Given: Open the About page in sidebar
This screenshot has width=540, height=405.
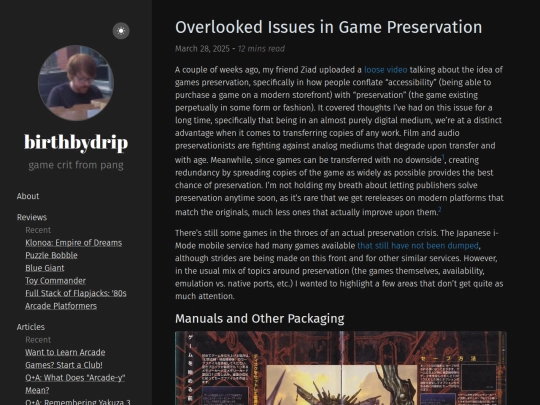Looking at the screenshot, I should pos(28,196).
